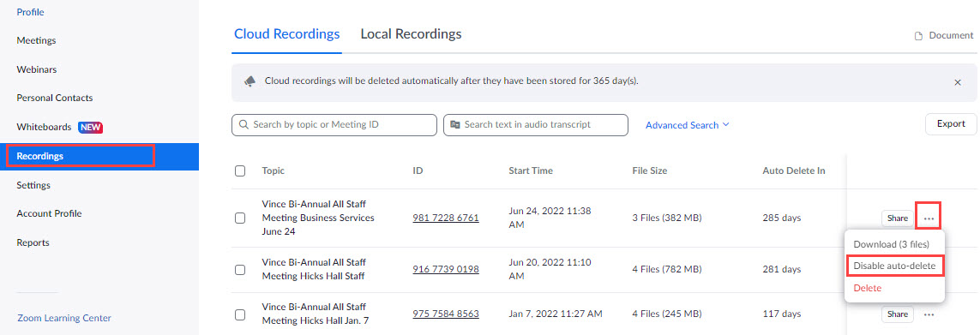Image resolution: width=980 pixels, height=335 pixels.
Task: Check the Hicks Hall Jan. 7 recording row
Action: (240, 314)
